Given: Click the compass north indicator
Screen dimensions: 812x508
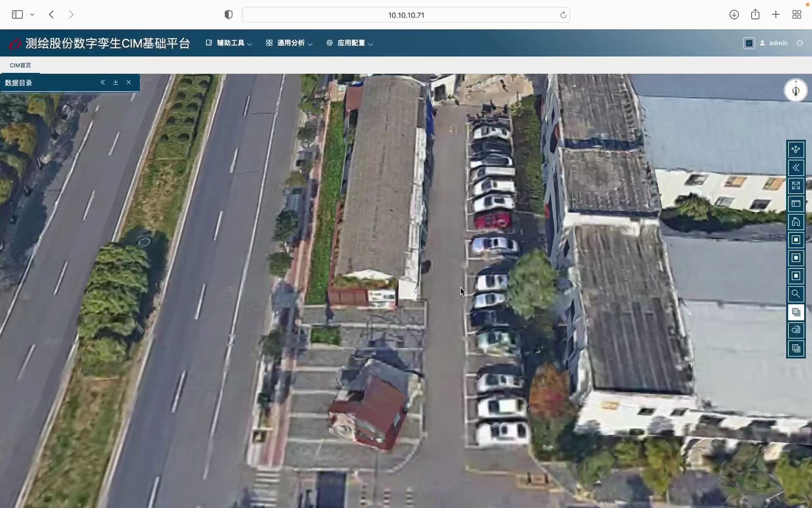Looking at the screenshot, I should coord(796,90).
